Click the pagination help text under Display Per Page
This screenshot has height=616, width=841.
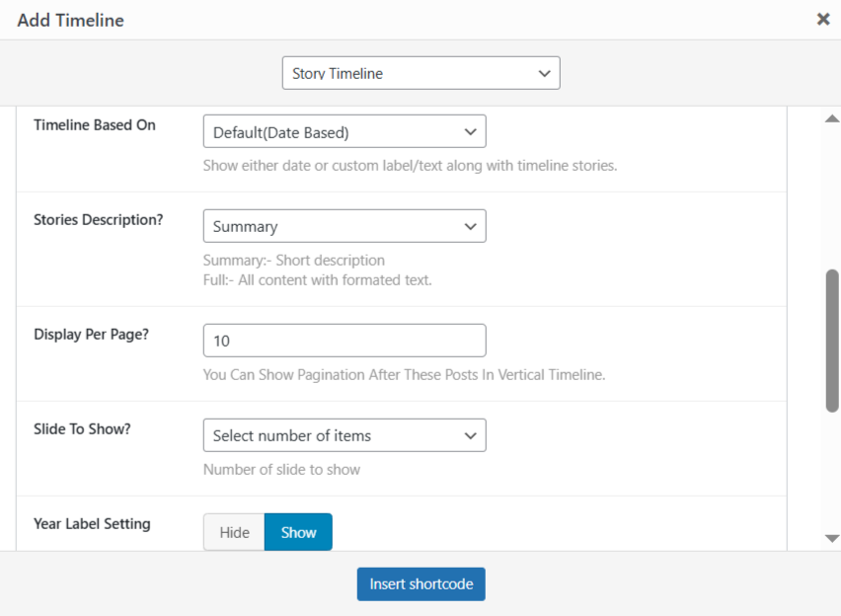tap(404, 375)
